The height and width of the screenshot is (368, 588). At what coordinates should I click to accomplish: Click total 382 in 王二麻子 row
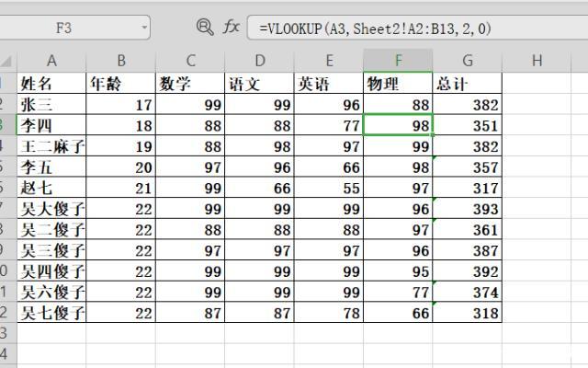tap(468, 145)
